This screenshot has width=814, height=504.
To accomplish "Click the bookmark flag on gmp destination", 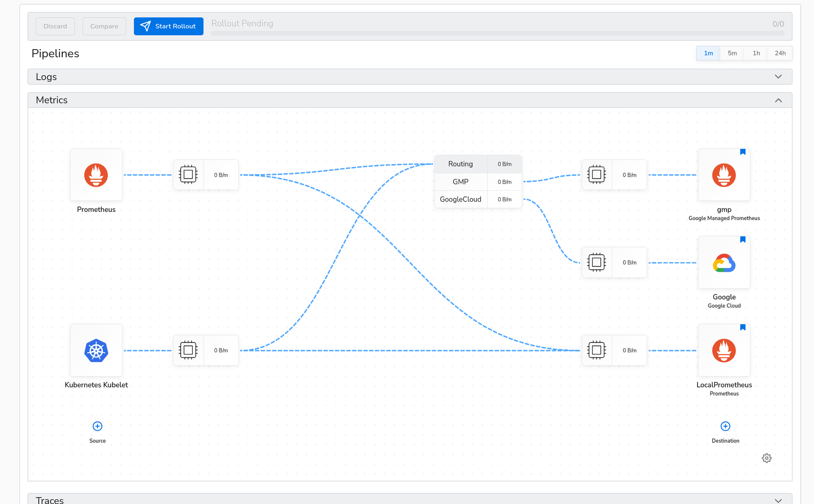I will [743, 152].
